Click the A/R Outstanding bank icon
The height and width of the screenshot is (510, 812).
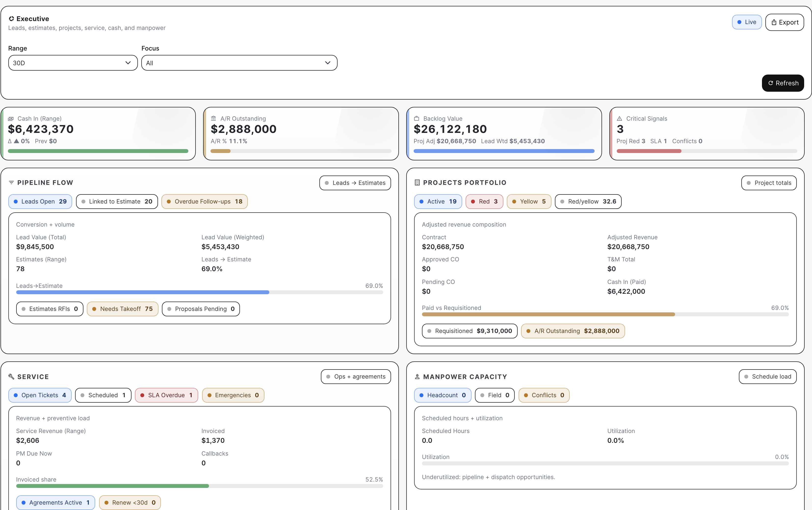(x=213, y=118)
